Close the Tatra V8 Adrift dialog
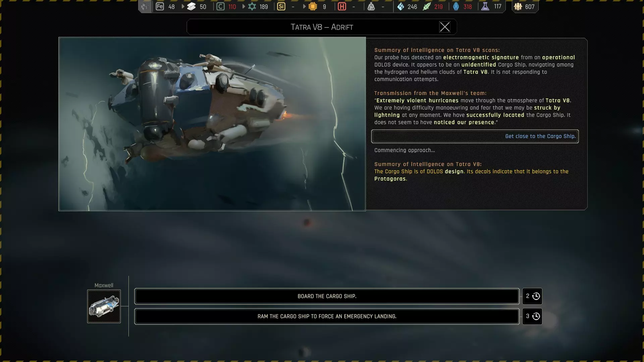Image resolution: width=644 pixels, height=362 pixels. 445,27
